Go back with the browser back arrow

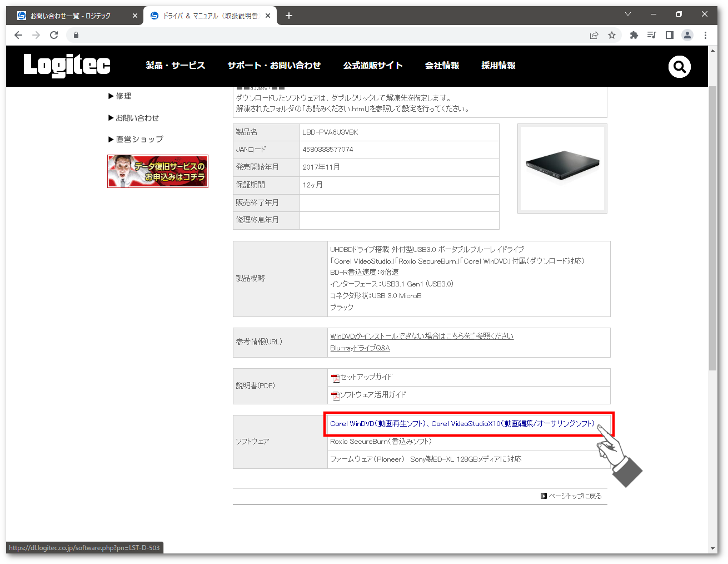tap(18, 35)
